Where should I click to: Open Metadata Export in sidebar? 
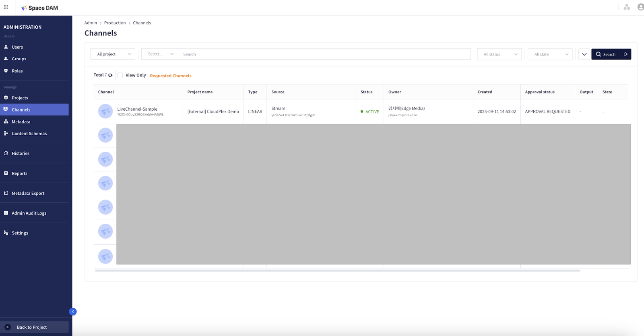[28, 194]
